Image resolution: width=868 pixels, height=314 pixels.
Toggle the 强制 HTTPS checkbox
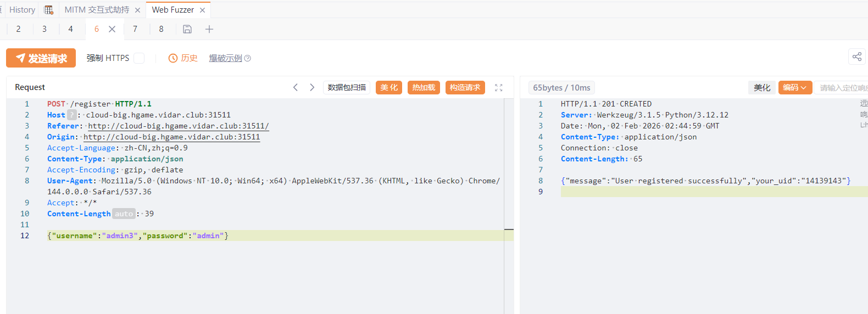pyautogui.click(x=139, y=58)
